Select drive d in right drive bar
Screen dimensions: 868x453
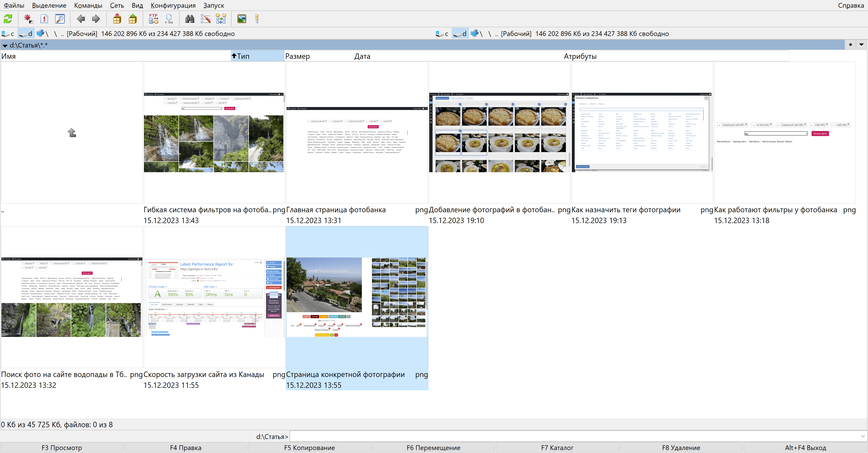tap(460, 34)
